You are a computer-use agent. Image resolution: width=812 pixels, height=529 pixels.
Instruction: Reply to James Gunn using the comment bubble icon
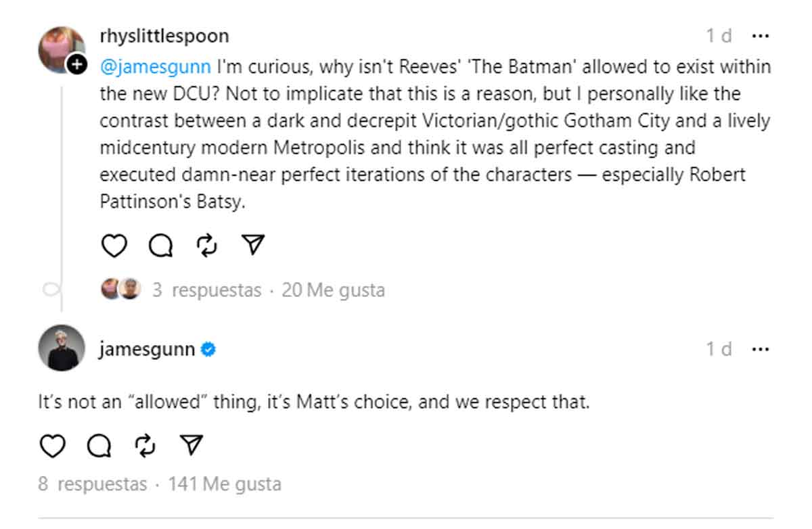pos(99,445)
